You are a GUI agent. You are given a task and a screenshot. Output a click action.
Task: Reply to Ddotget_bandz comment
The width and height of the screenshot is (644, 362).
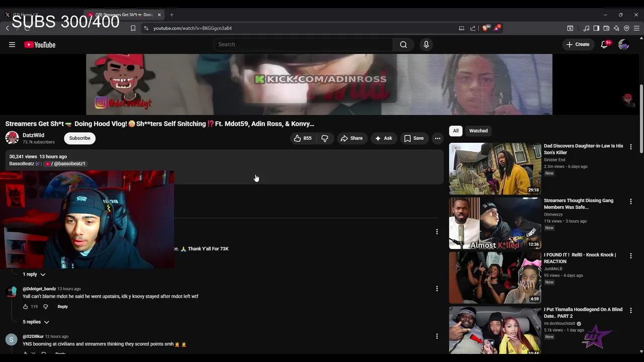click(62, 307)
